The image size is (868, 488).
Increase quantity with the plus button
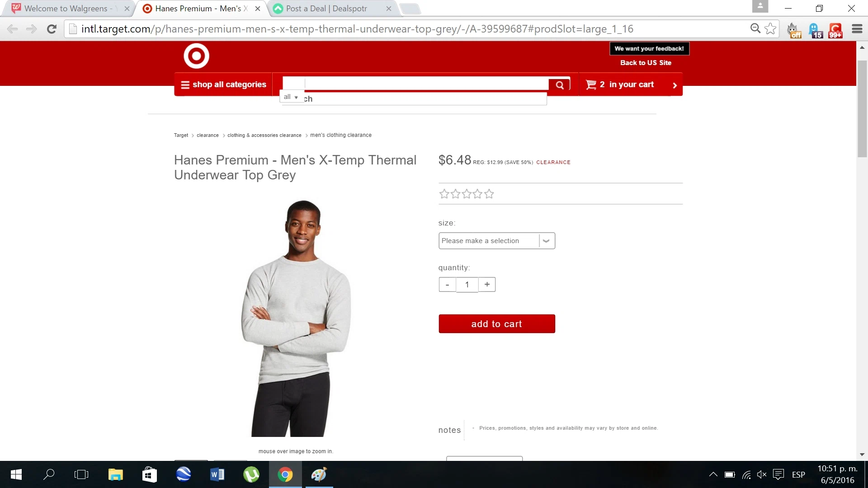coord(487,284)
